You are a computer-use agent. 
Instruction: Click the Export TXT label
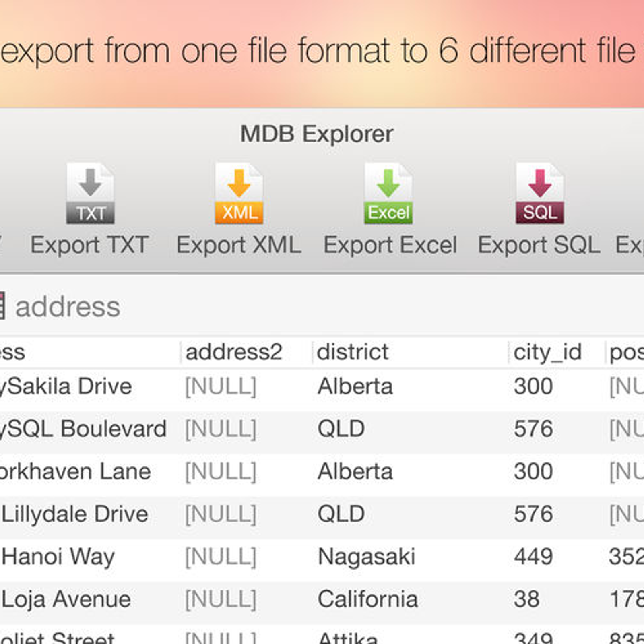[x=90, y=245]
